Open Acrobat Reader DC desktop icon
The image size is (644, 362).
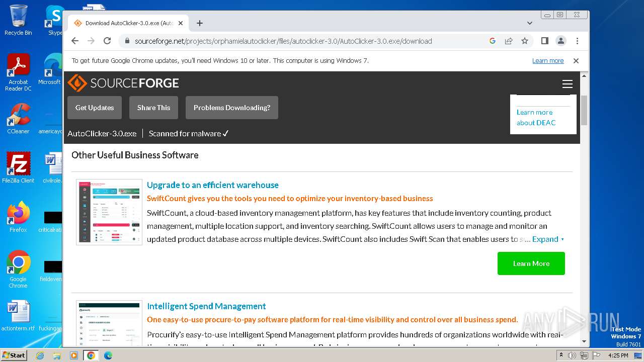[x=18, y=72]
